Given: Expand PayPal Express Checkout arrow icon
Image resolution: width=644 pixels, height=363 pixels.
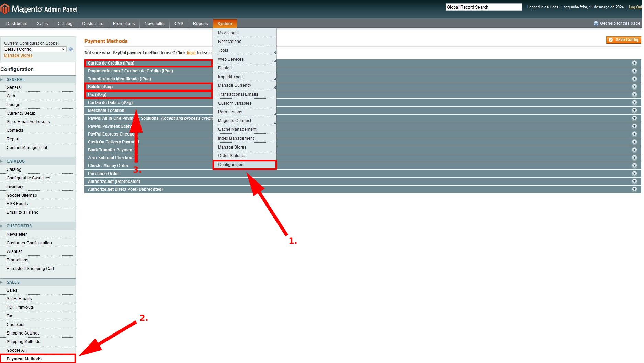Looking at the screenshot, I should click(634, 134).
